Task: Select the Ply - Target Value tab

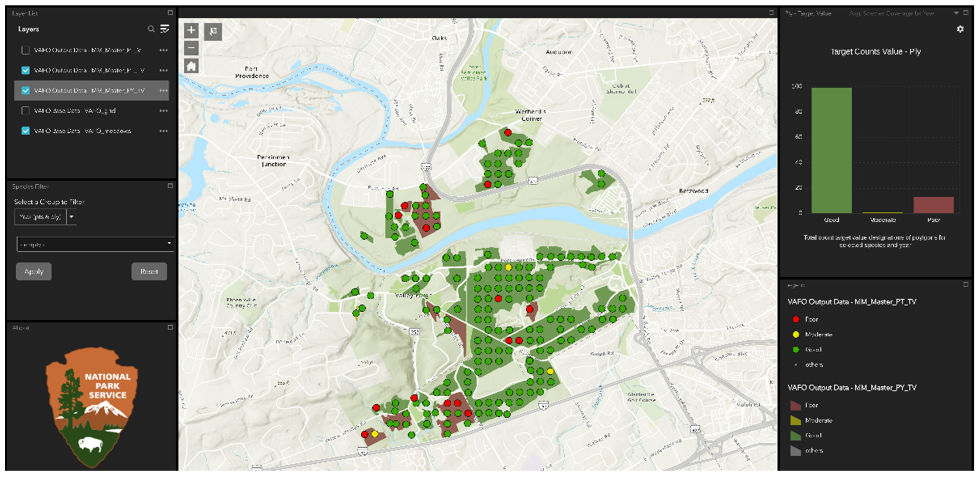Action: (x=808, y=14)
